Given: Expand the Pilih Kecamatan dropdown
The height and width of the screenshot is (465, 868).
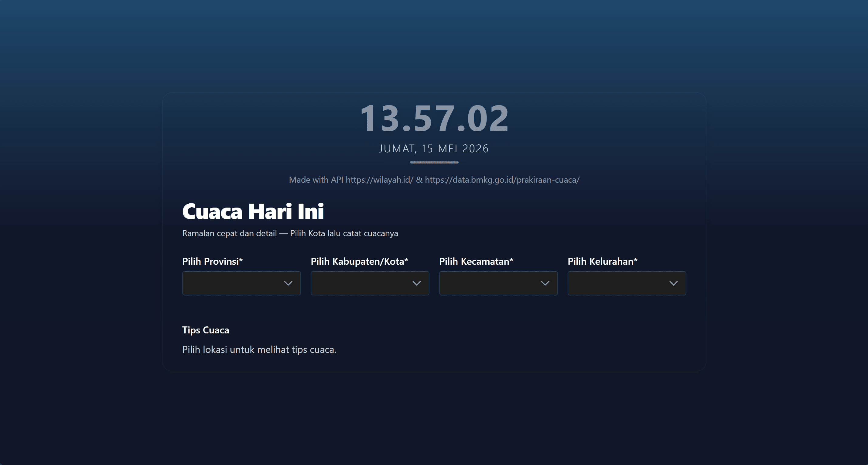Looking at the screenshot, I should [x=498, y=283].
